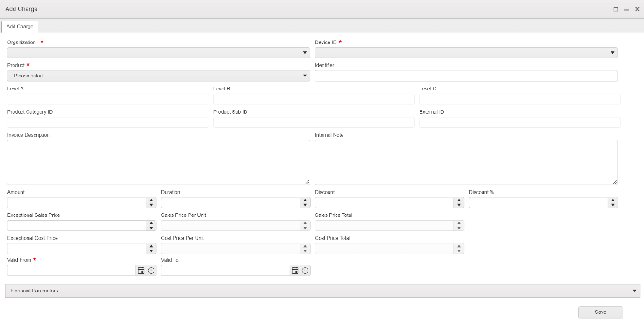Increase Exceptional Cost Price with up arrow
The image size is (644, 326).
pos(151,246)
